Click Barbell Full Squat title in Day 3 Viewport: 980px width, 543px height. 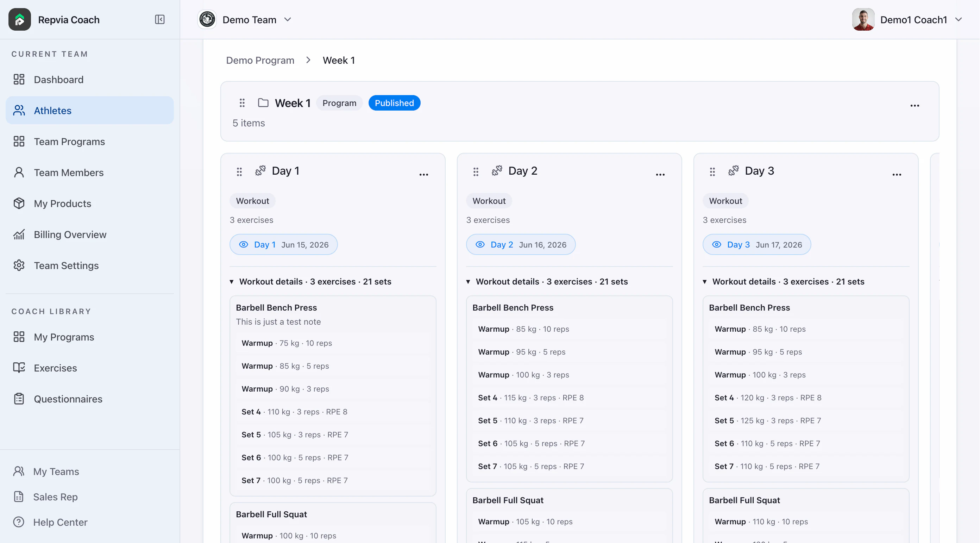(745, 500)
